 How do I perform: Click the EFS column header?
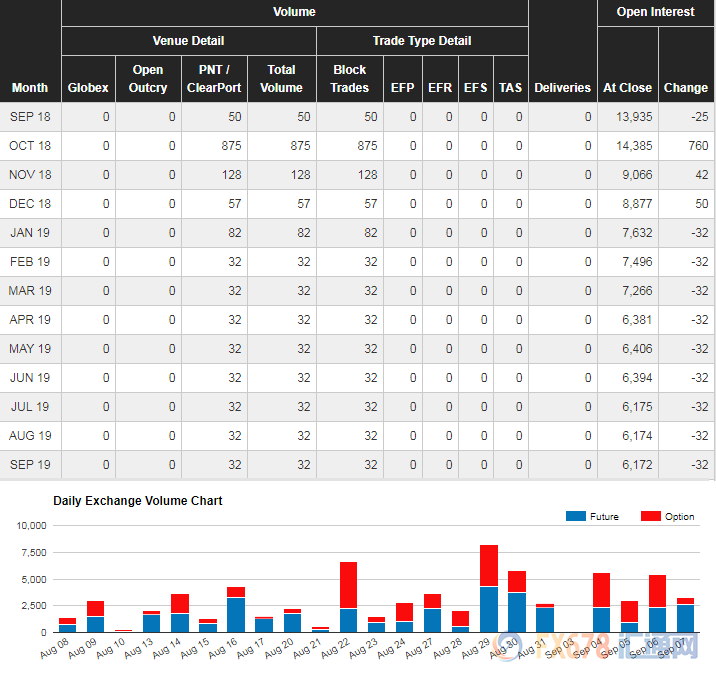click(476, 88)
